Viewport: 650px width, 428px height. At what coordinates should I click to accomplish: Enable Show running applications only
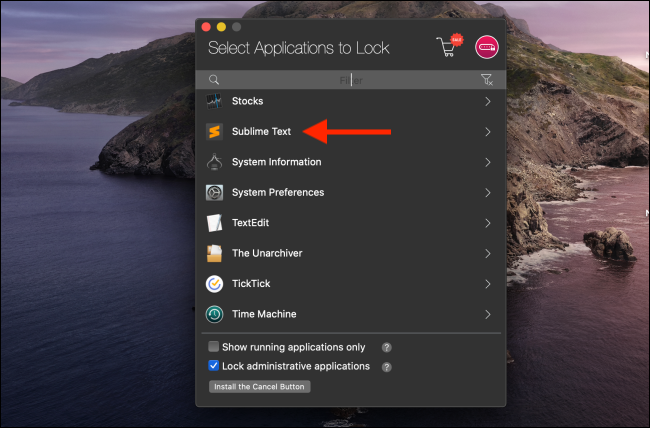pos(213,347)
